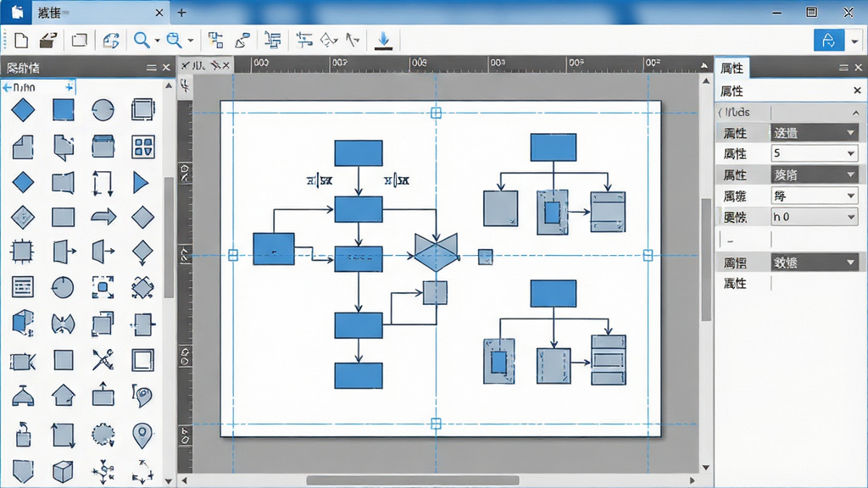Open the dropdown arrow beside the zoom magnifier
The height and width of the screenshot is (488, 868).
[x=157, y=41]
